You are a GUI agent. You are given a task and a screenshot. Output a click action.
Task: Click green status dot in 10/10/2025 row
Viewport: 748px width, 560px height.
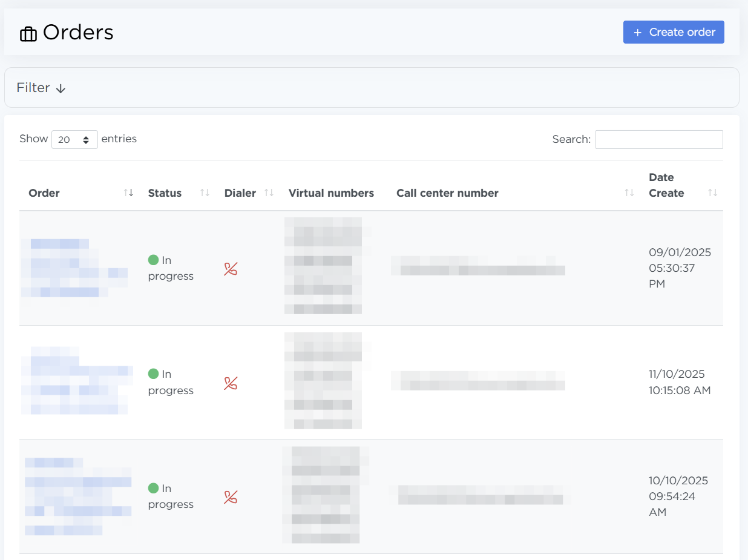click(x=153, y=488)
